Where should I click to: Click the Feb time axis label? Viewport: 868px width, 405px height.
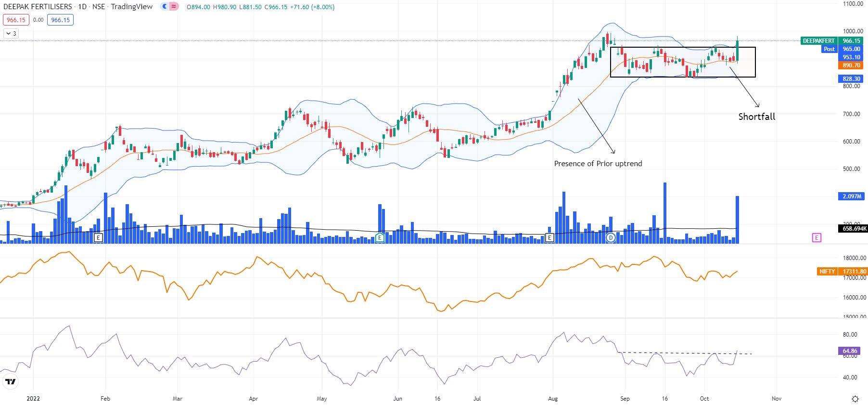[x=105, y=399]
